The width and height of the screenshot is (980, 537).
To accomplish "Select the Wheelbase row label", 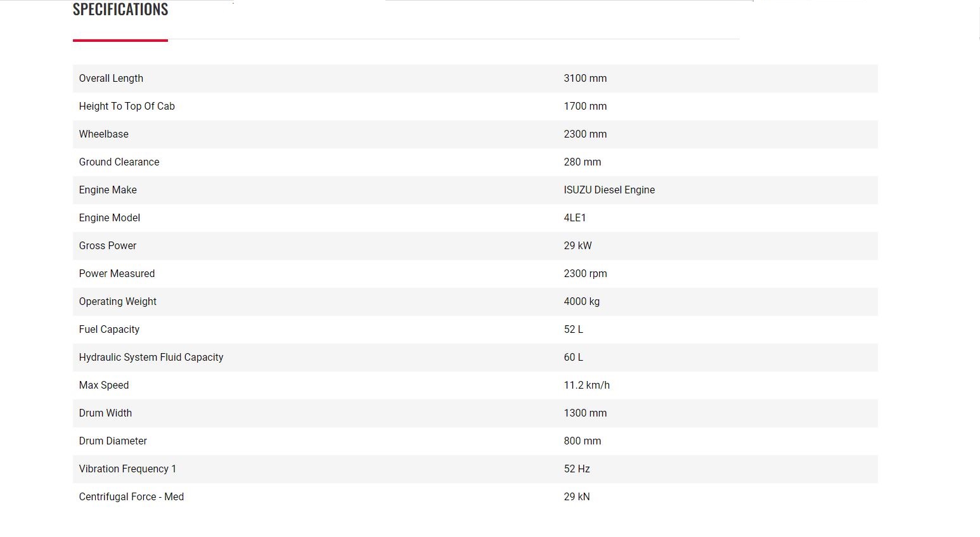I will click(103, 134).
